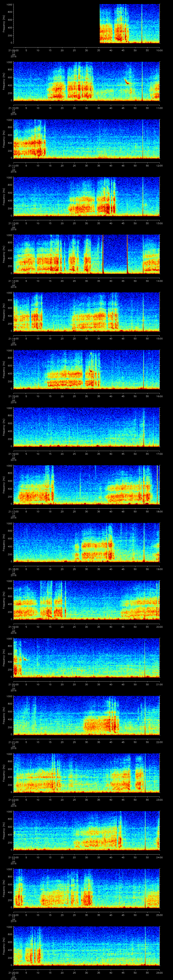173x980 pixels.
Task: Click the 21:12:00 start time label
Action: click(x=13, y=223)
